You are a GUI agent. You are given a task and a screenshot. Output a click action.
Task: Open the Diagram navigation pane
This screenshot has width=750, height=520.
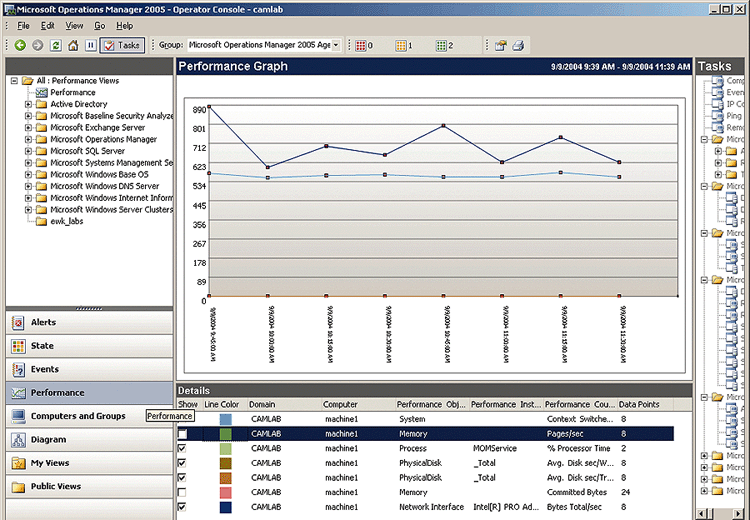[89, 440]
